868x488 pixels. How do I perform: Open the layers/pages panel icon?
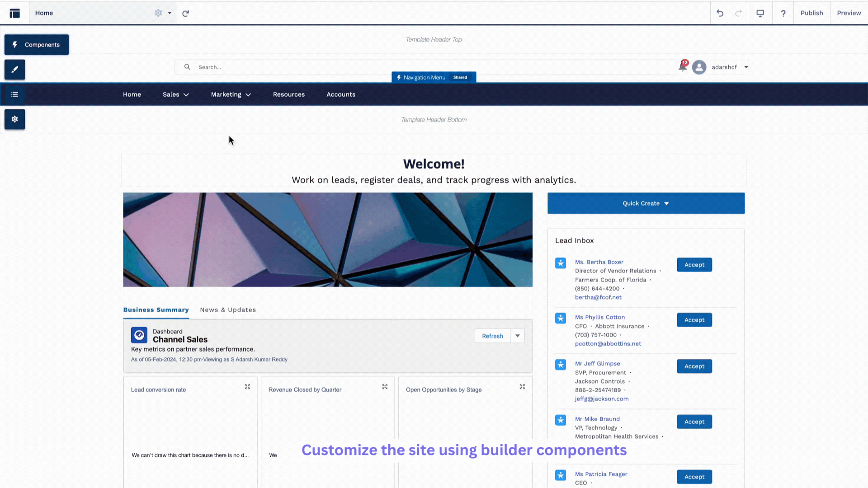[x=14, y=94]
